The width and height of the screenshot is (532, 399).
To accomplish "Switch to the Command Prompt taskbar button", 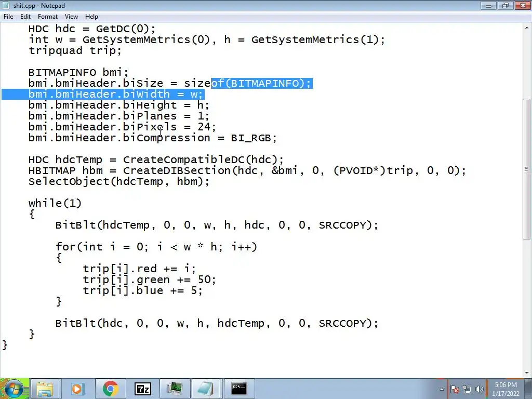I will point(239,389).
